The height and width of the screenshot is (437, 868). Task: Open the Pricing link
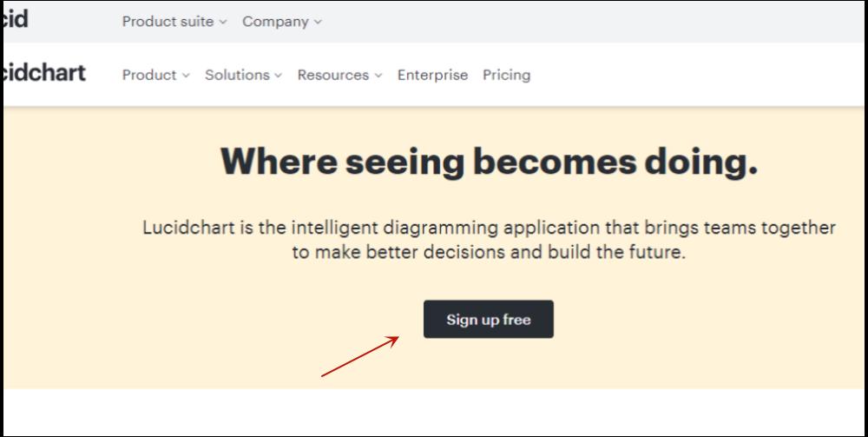tap(506, 75)
